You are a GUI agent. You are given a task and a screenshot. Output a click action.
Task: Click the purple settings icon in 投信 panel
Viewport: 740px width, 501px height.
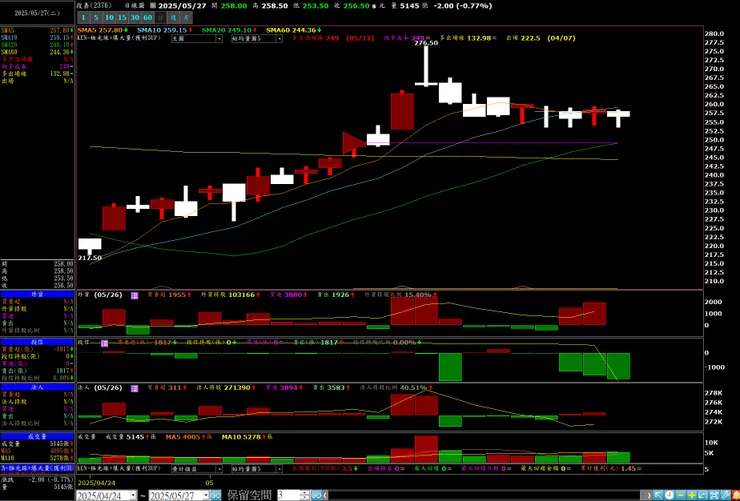(x=104, y=343)
